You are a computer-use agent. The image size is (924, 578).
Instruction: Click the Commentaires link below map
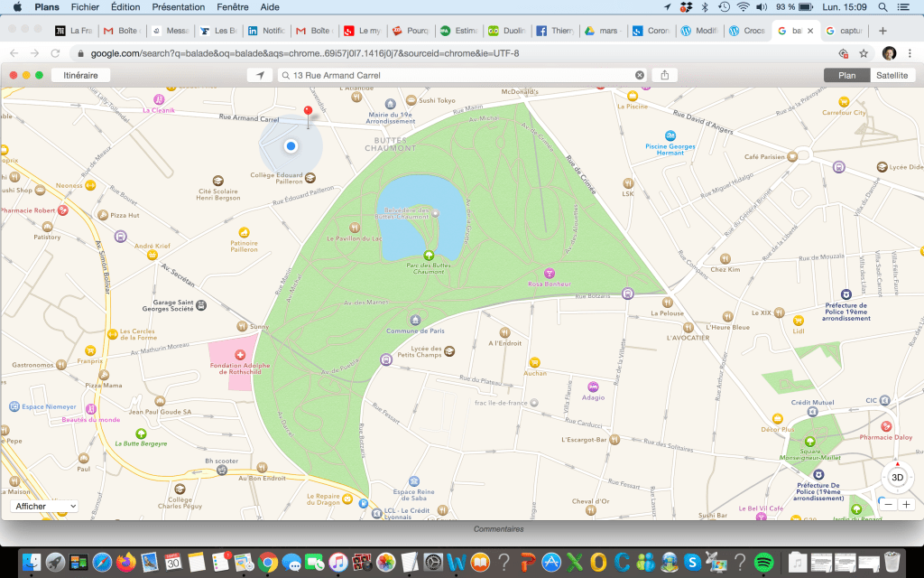(498, 528)
